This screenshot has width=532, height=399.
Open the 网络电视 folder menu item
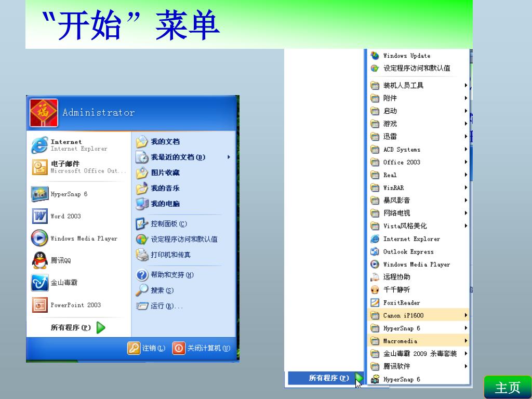click(419, 213)
